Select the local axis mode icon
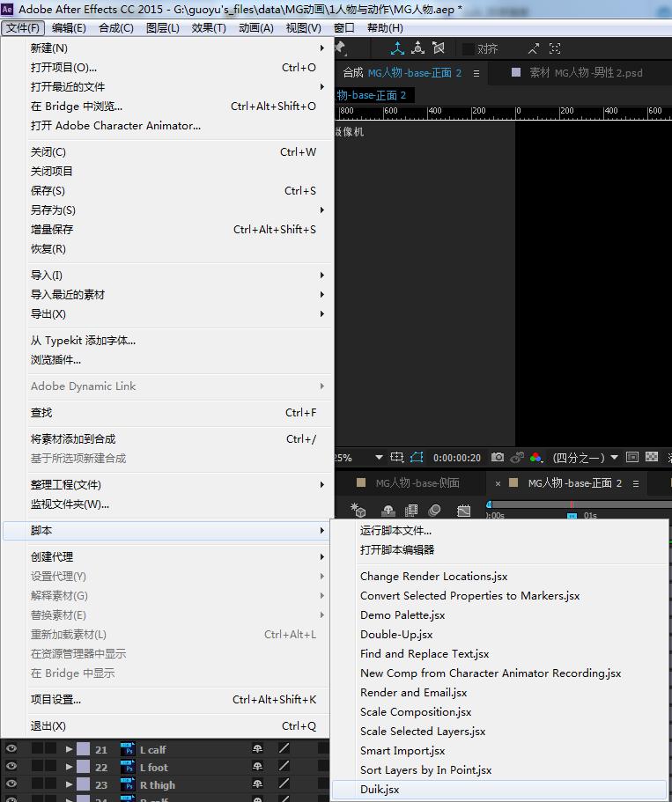Screen dimensions: 672x802 click(397, 48)
